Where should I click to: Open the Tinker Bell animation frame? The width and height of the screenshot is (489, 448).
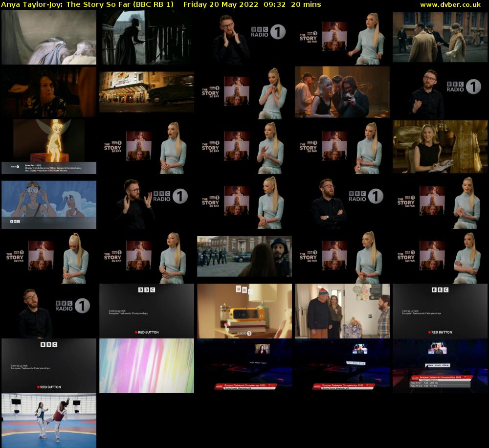pyautogui.click(x=49, y=147)
